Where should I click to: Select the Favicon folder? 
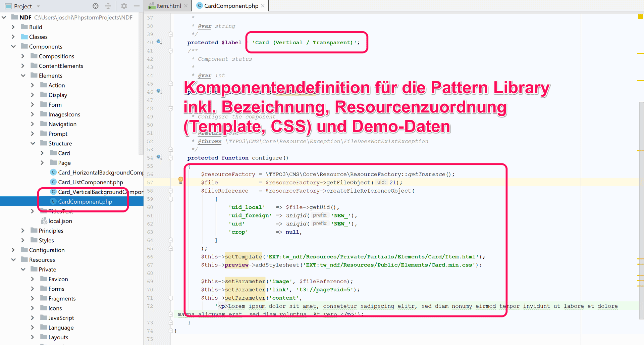point(58,279)
